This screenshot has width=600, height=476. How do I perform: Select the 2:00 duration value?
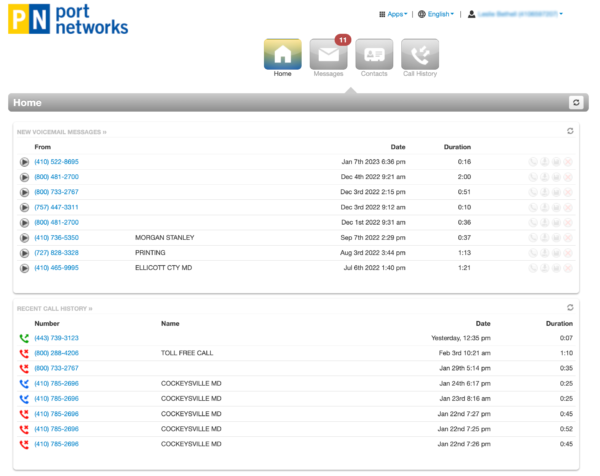(x=464, y=177)
